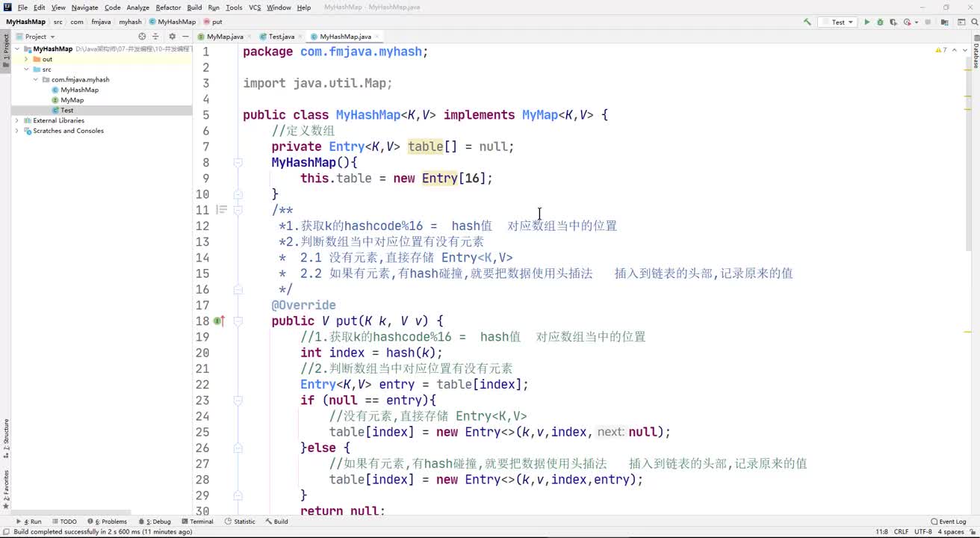The height and width of the screenshot is (538, 980).
Task: Build the project with the hammer icon
Action: point(807,22)
